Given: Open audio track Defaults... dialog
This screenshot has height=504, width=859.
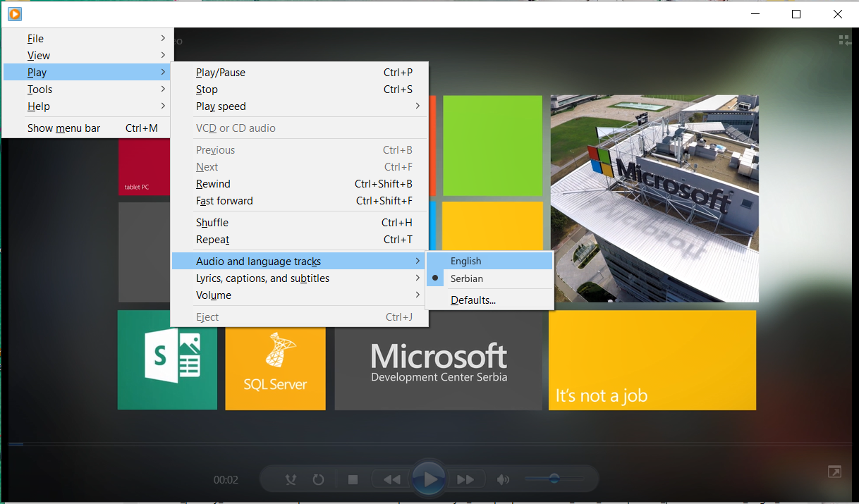Looking at the screenshot, I should [490, 300].
